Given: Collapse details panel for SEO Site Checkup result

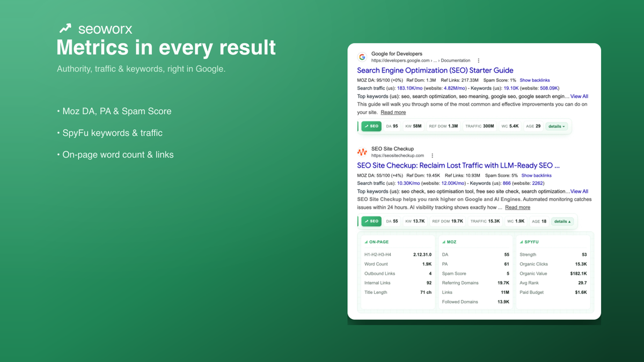Looking at the screenshot, I should (562, 221).
